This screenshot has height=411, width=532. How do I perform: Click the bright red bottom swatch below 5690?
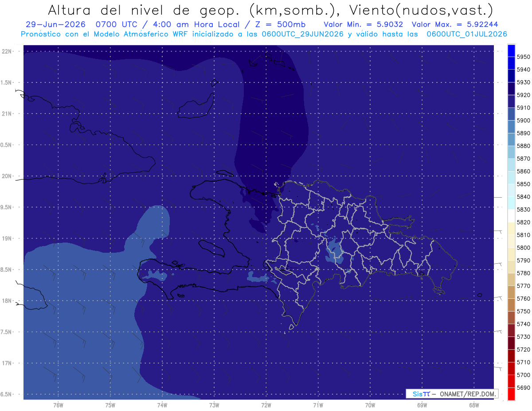pos(511,394)
